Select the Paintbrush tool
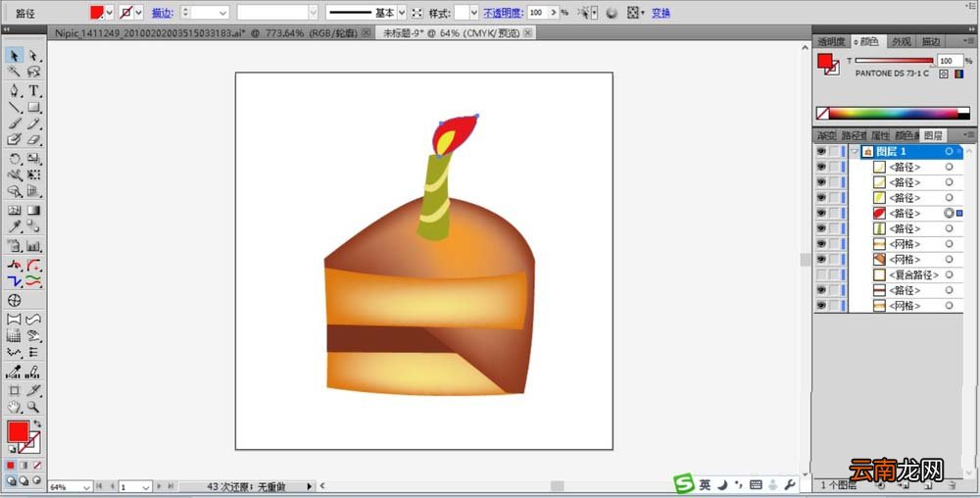The width and height of the screenshot is (980, 498). point(15,124)
